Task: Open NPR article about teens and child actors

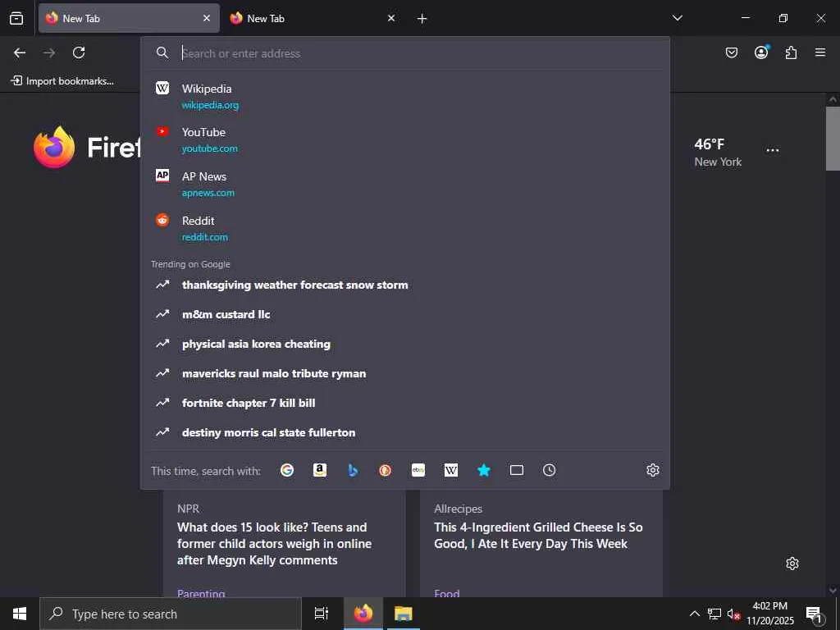Action: click(x=285, y=544)
